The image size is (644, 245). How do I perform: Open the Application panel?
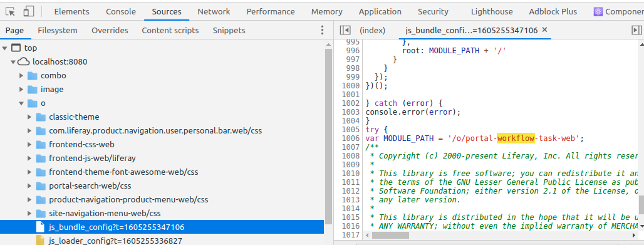pos(380,11)
